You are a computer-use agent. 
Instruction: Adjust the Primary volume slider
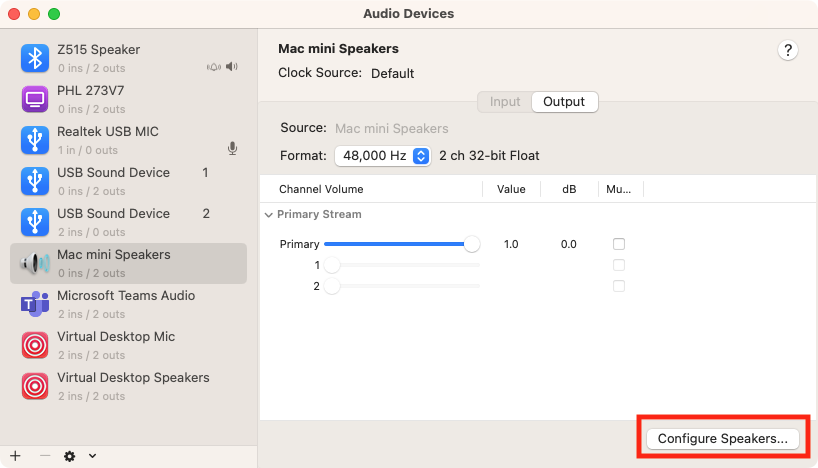pos(402,244)
